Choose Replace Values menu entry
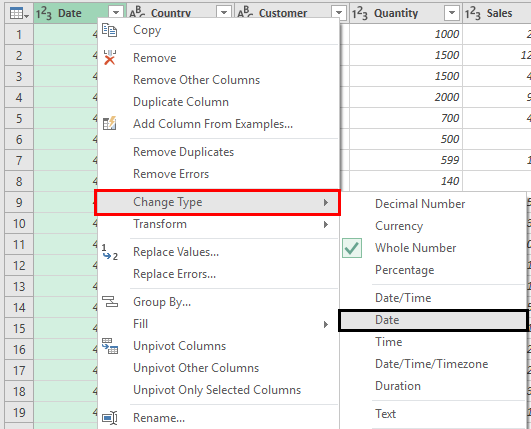The height and width of the screenshot is (429, 531). coord(176,252)
